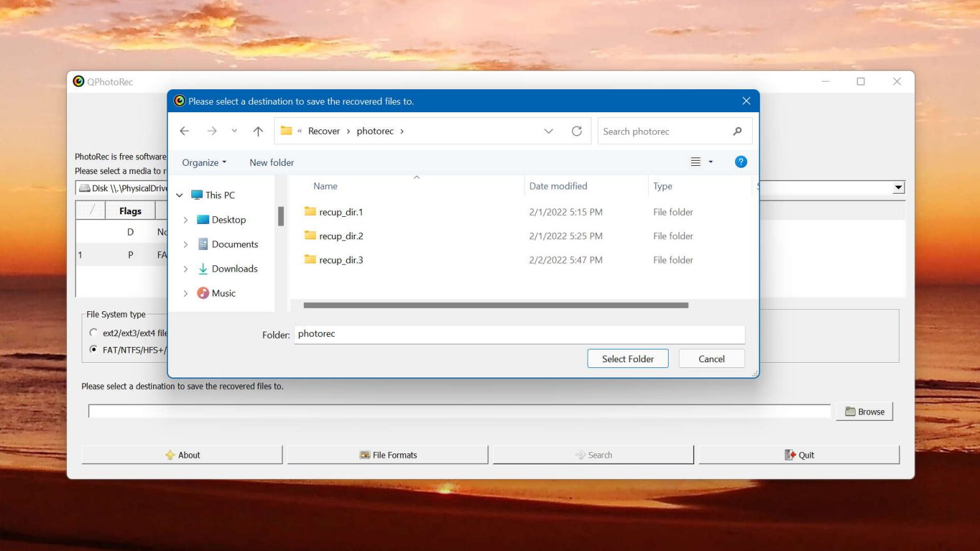Open the view options dropdown

pyautogui.click(x=710, y=162)
